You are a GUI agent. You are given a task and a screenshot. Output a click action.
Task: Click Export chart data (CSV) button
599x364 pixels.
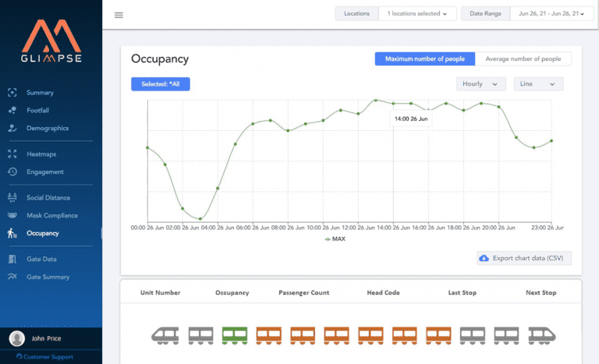coord(524,258)
